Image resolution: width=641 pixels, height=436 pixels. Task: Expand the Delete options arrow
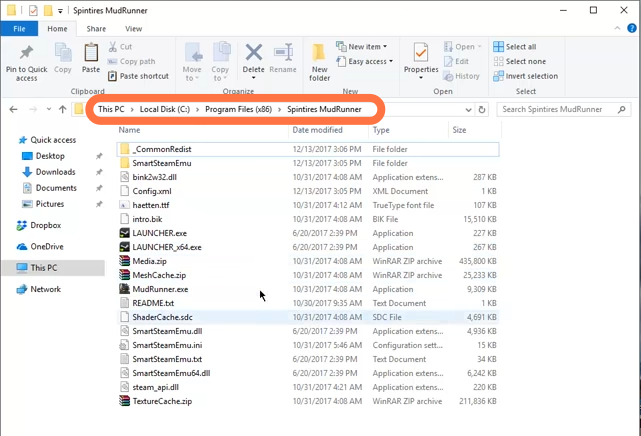(253, 78)
